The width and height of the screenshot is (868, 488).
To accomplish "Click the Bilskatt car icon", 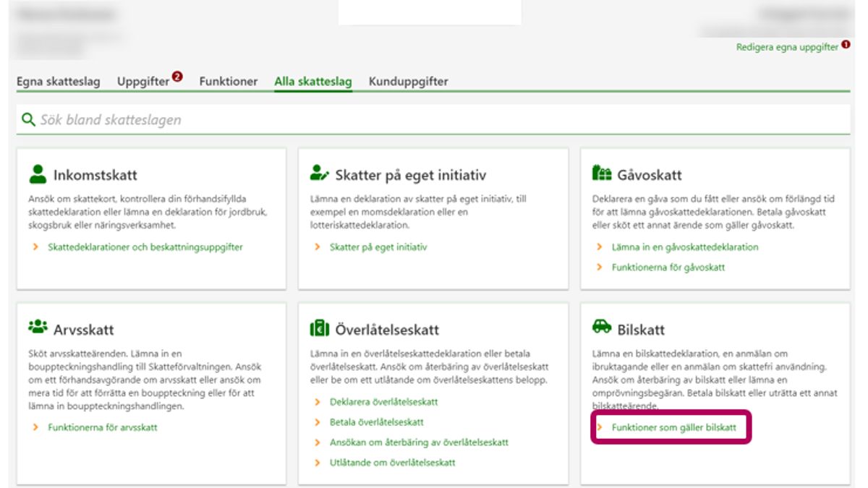I will 601,328.
